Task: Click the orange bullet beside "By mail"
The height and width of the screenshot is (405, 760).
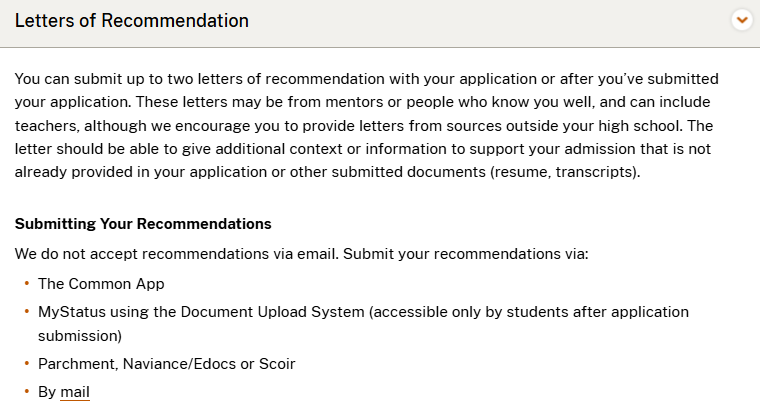Action: pyautogui.click(x=27, y=392)
